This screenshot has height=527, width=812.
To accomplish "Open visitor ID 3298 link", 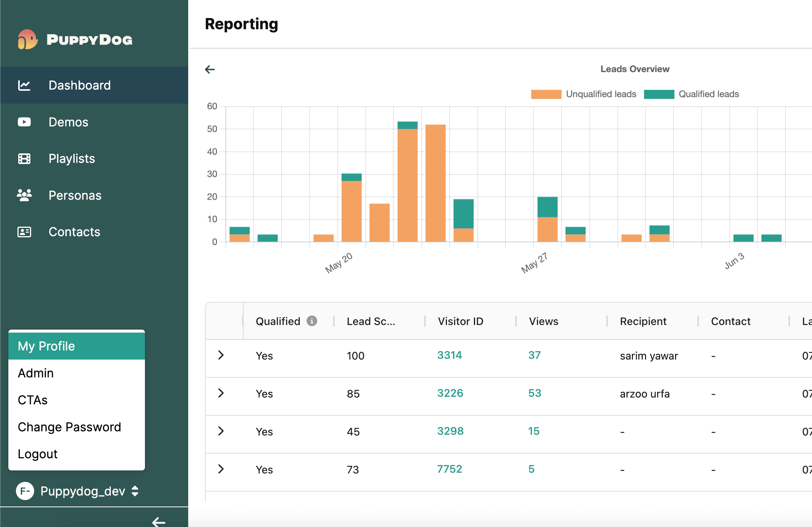I will tap(450, 431).
